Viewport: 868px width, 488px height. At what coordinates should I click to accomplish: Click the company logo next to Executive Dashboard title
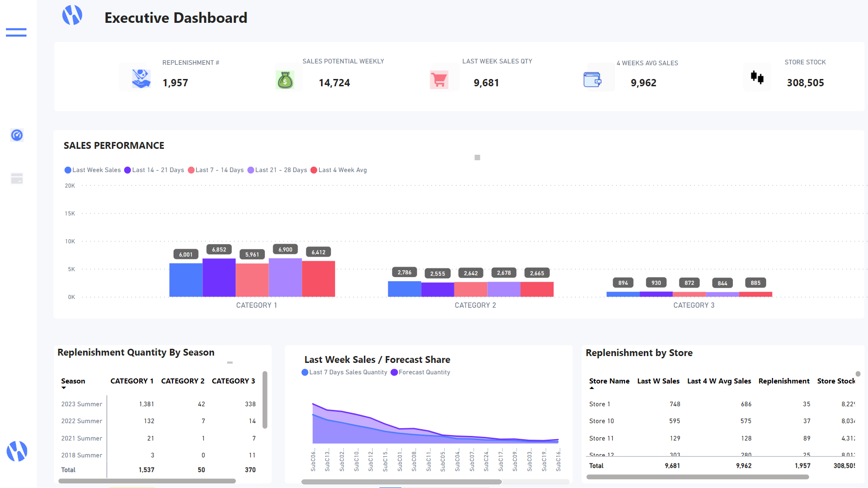click(72, 14)
